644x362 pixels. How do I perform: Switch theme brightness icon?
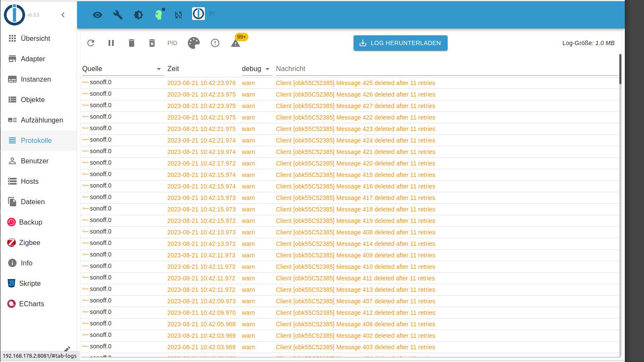click(x=138, y=15)
